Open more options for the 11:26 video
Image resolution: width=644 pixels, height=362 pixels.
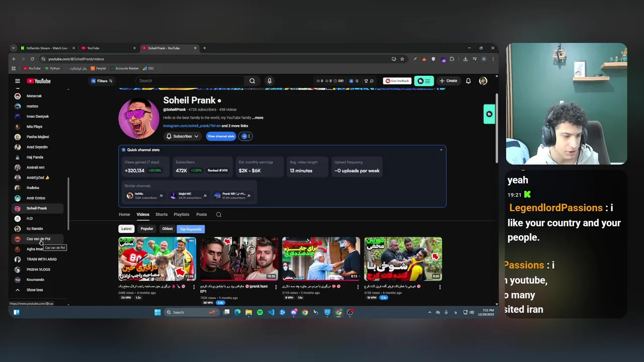(194, 287)
